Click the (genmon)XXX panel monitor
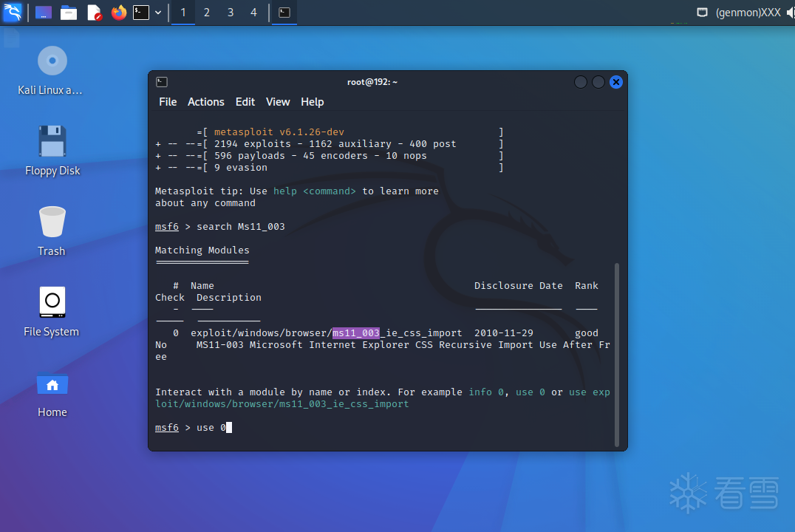795x532 pixels. click(x=748, y=12)
